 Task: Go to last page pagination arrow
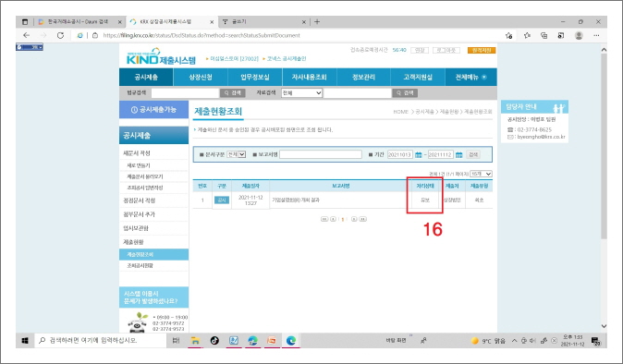pyautogui.click(x=362, y=219)
